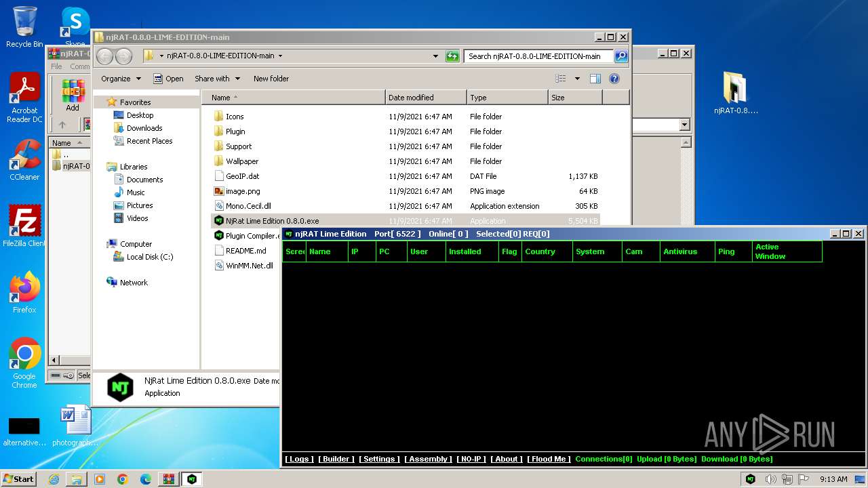Open njRAT Settings menu
This screenshot has height=488, width=868.
[x=379, y=459]
